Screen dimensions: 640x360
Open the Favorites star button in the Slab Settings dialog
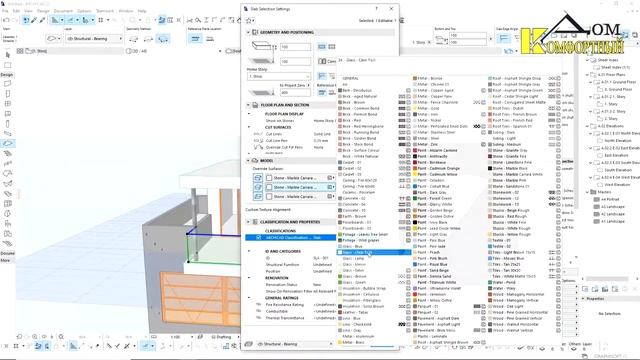(x=250, y=20)
